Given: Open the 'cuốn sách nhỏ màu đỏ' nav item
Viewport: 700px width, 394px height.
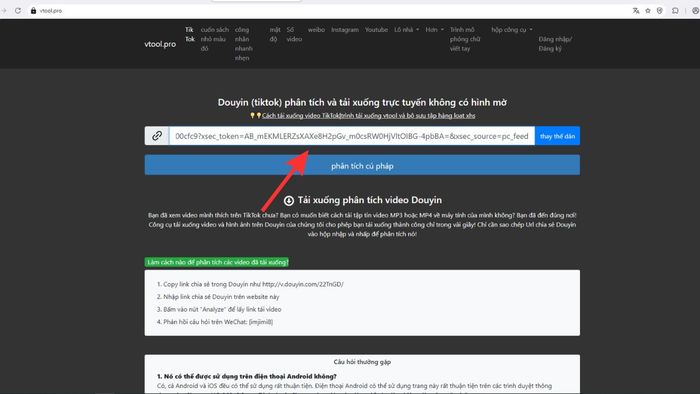Looking at the screenshot, I should [214, 39].
